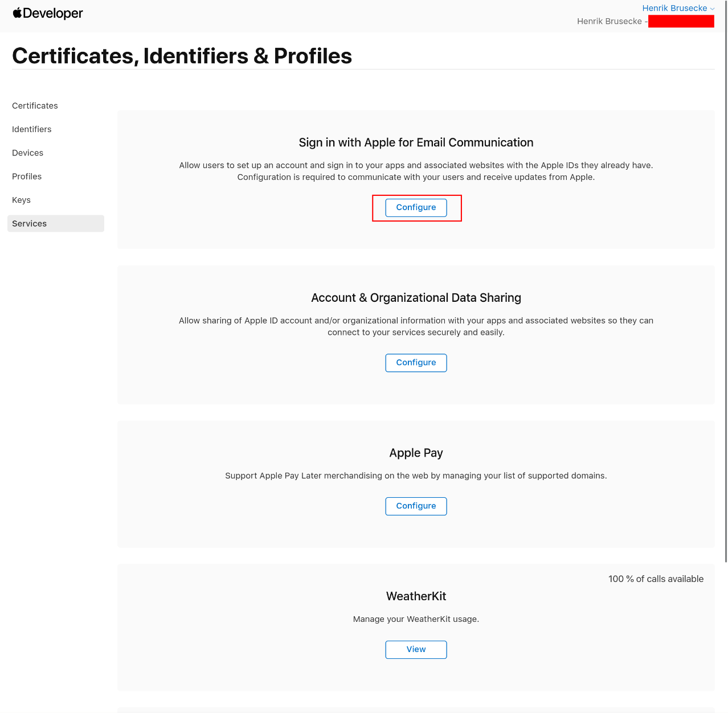Open Keys from the sidebar
The height and width of the screenshot is (713, 728).
coord(22,200)
